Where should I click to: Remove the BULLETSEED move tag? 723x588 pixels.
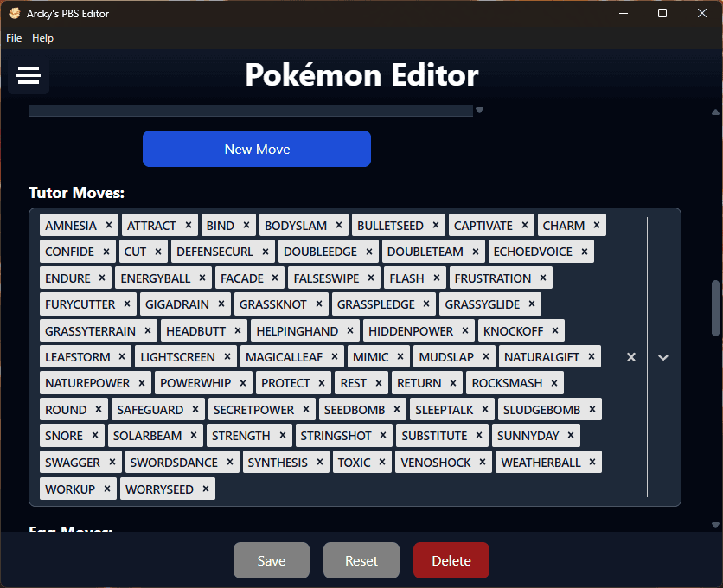437,226
